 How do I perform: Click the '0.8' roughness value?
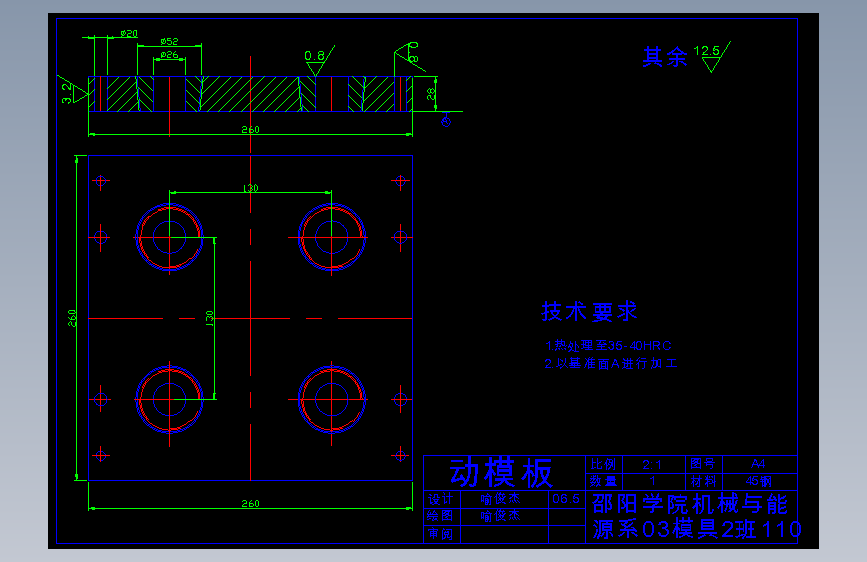314,56
